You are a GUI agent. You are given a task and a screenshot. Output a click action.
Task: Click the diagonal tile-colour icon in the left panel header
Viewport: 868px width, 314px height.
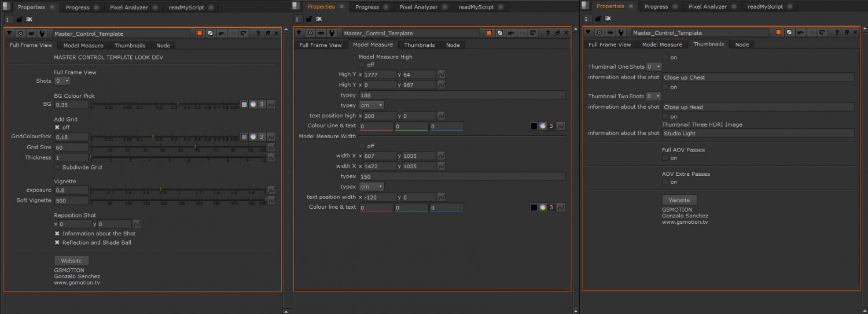[x=211, y=34]
